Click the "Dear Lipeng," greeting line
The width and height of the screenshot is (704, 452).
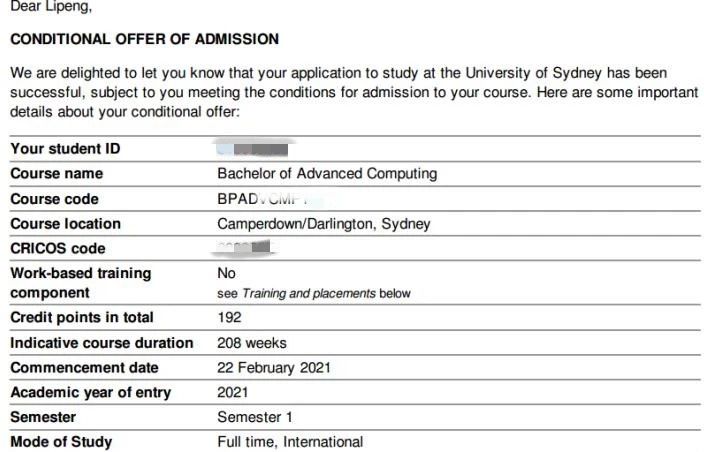50,8
